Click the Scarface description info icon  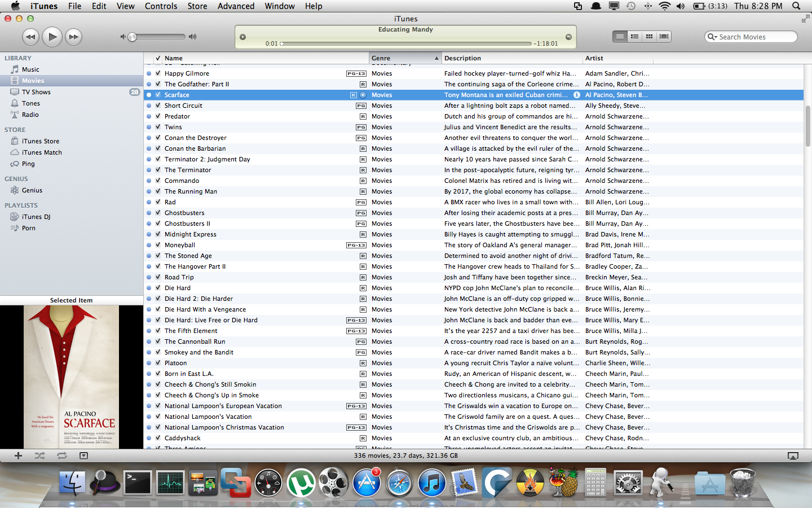click(577, 95)
